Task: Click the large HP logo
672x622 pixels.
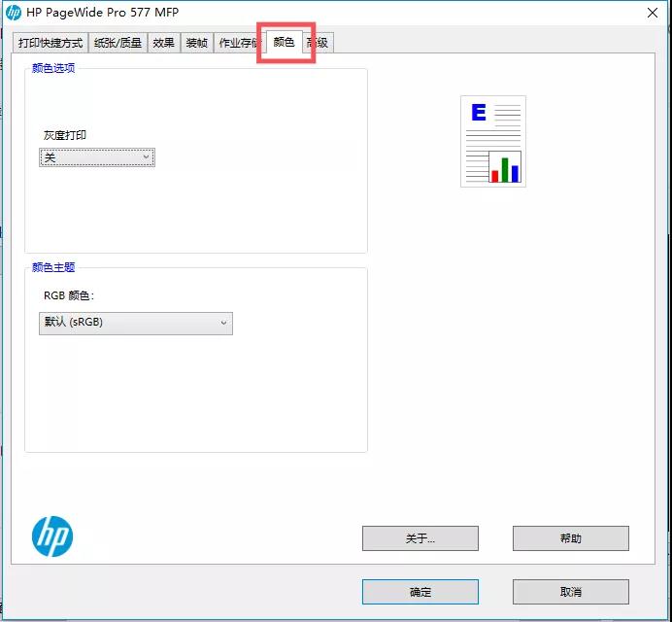Action: coord(52,536)
